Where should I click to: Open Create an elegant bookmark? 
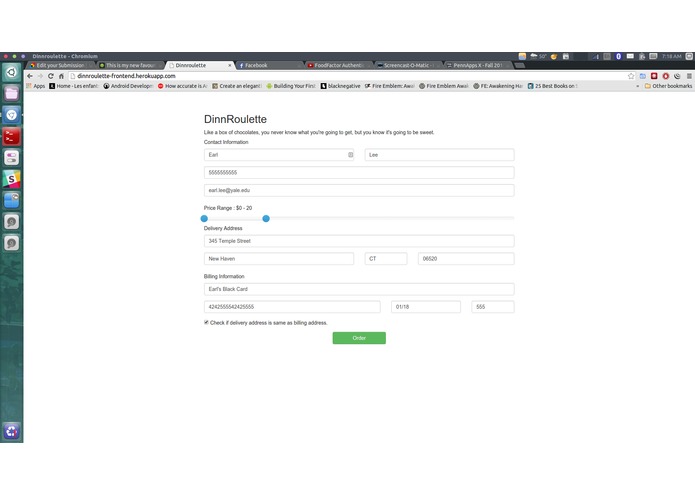237,86
